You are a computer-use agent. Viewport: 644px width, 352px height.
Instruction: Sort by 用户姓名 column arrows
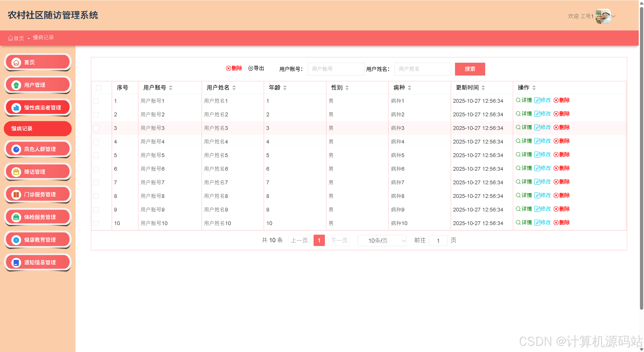234,88
